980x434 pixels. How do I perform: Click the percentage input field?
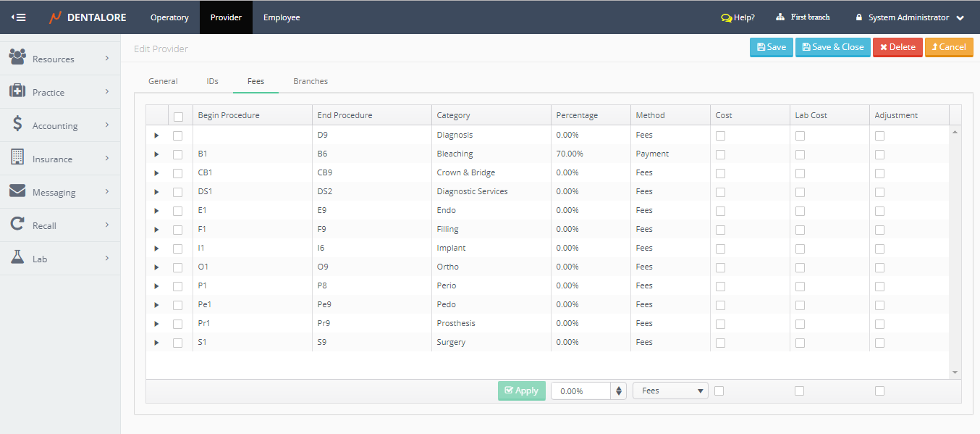click(581, 391)
